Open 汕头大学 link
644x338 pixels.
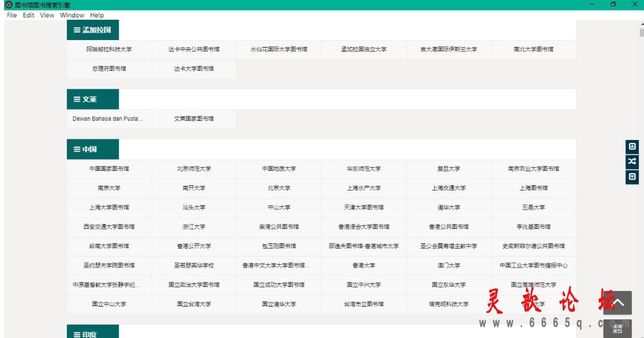(194, 207)
